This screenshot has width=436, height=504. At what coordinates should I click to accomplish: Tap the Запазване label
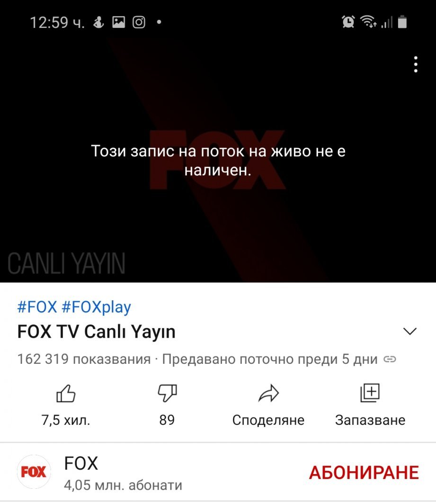(370, 420)
